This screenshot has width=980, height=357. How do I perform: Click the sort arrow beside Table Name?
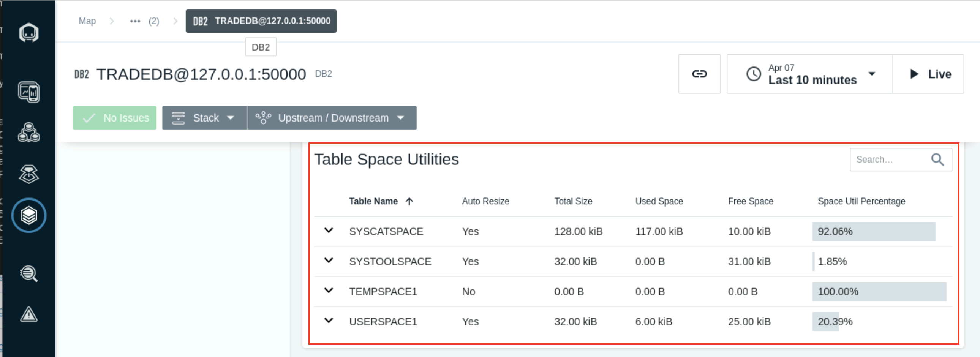[x=409, y=201]
